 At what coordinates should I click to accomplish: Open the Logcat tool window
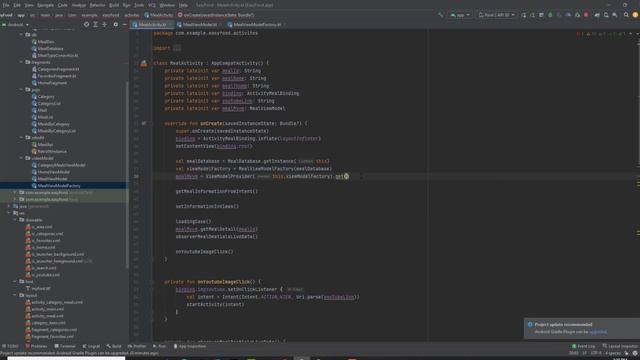(x=91, y=346)
